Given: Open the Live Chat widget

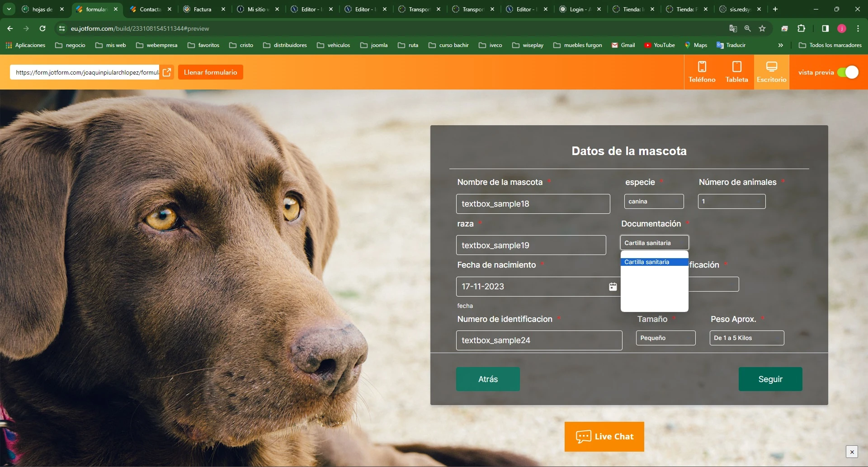Looking at the screenshot, I should pyautogui.click(x=604, y=436).
